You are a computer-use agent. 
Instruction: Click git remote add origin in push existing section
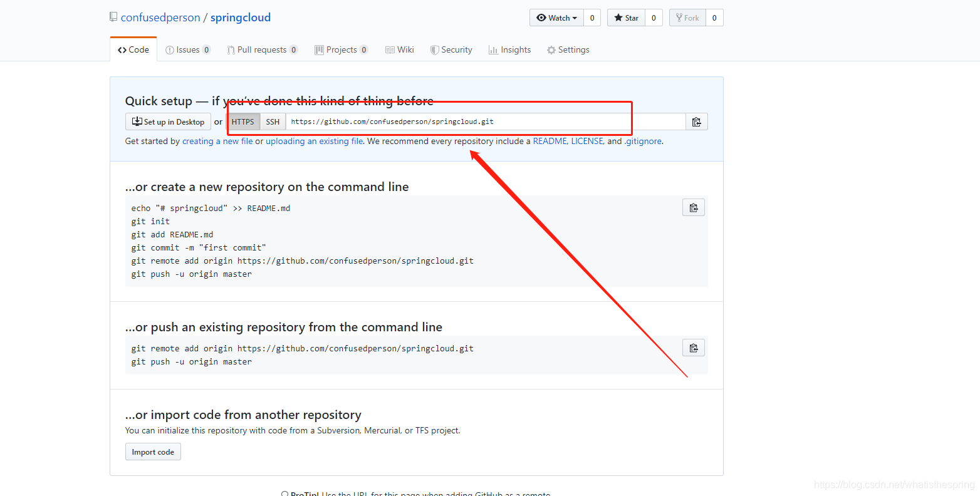tap(303, 348)
